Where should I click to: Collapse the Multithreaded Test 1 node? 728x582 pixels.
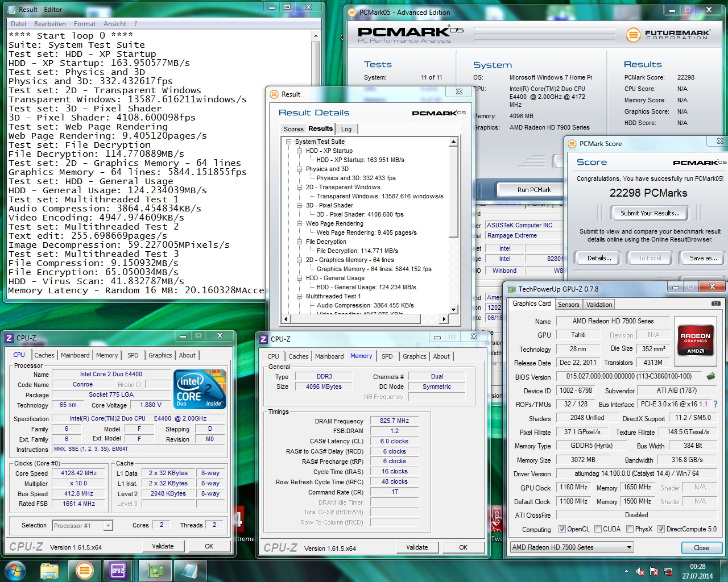coord(300,296)
